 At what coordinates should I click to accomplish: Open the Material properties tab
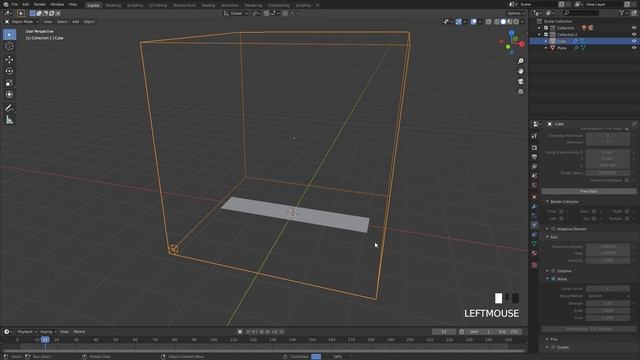pos(534,253)
